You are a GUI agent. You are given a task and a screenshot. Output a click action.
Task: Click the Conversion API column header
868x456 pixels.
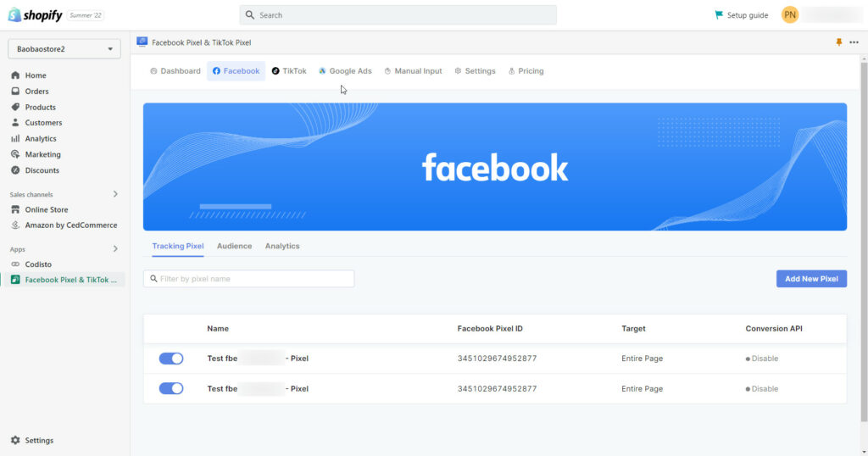pos(774,329)
